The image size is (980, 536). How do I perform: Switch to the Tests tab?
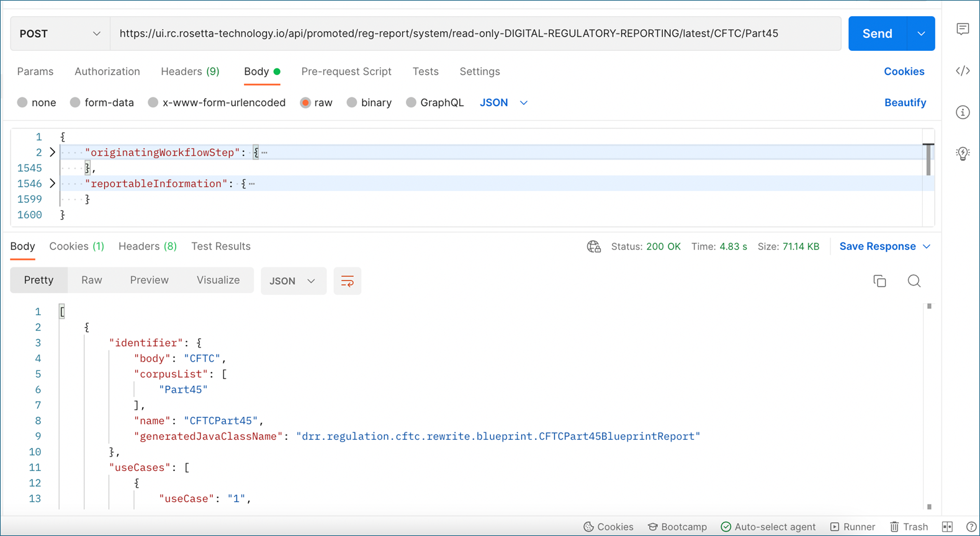pyautogui.click(x=426, y=71)
